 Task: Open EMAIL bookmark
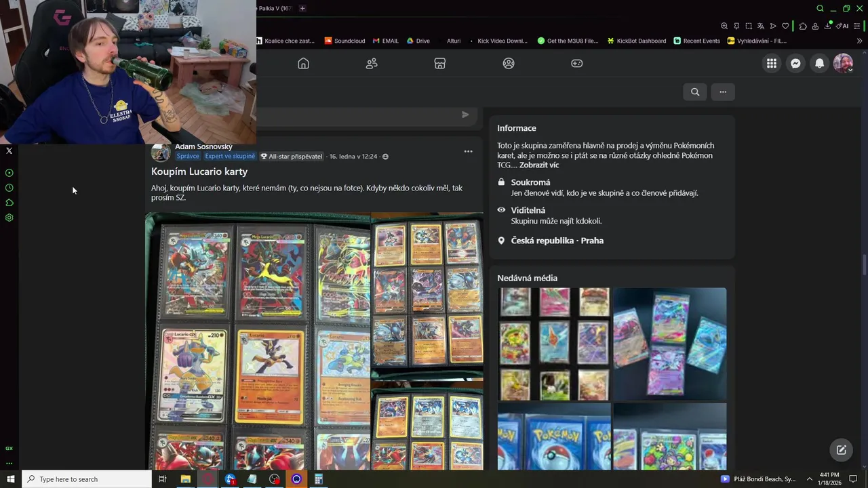pyautogui.click(x=384, y=41)
